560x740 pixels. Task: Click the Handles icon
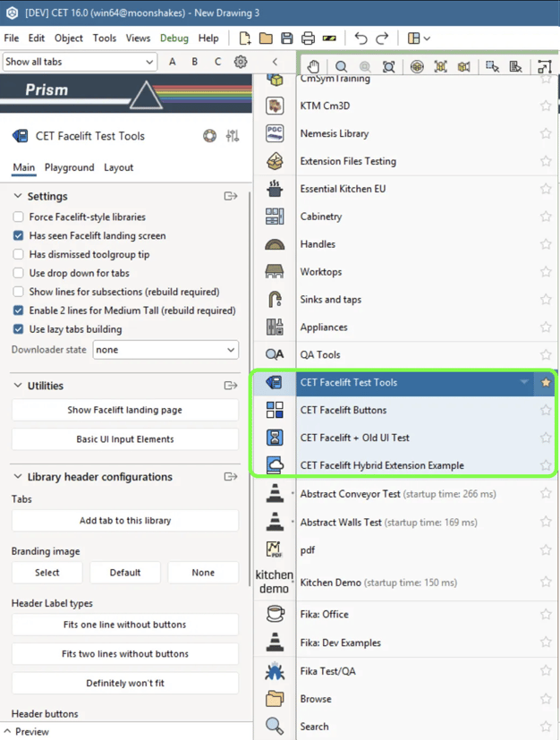pyautogui.click(x=275, y=244)
